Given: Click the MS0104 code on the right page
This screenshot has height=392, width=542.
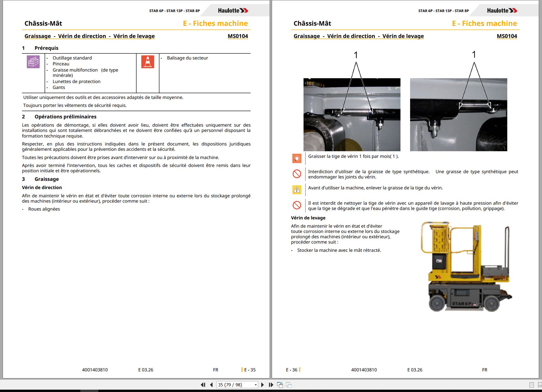Looking at the screenshot, I should coord(507,36).
